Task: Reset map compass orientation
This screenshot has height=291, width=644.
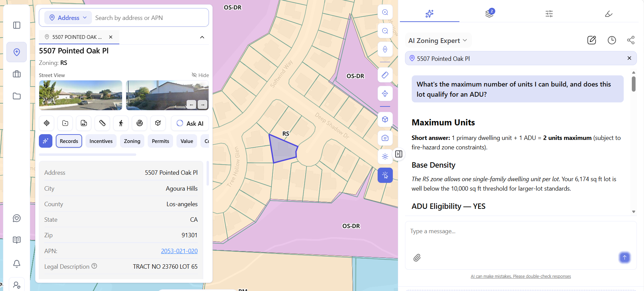Action: pos(385,50)
